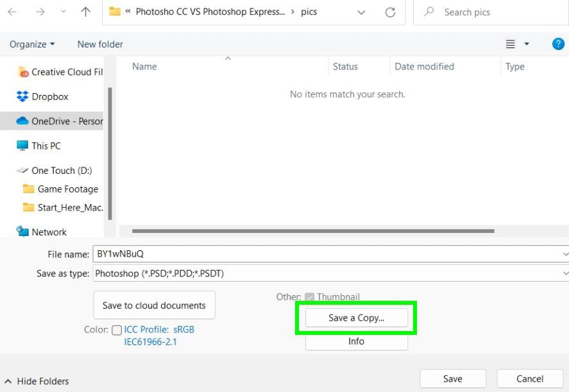Expand the view options arrow
569x392 pixels.
[527, 44]
